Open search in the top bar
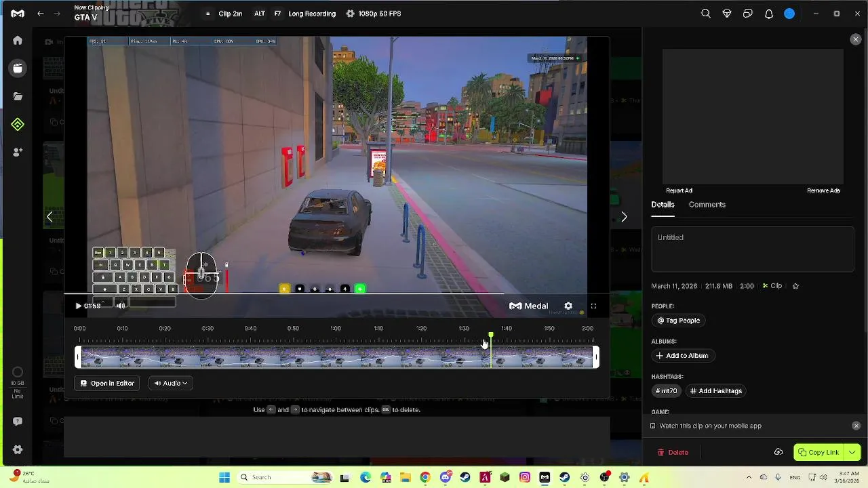The height and width of the screenshot is (488, 868). 706,14
